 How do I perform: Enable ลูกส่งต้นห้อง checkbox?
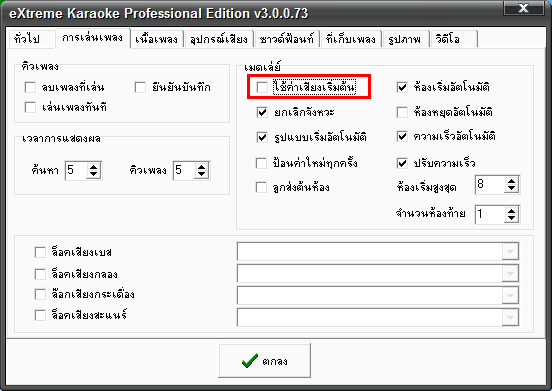261,187
